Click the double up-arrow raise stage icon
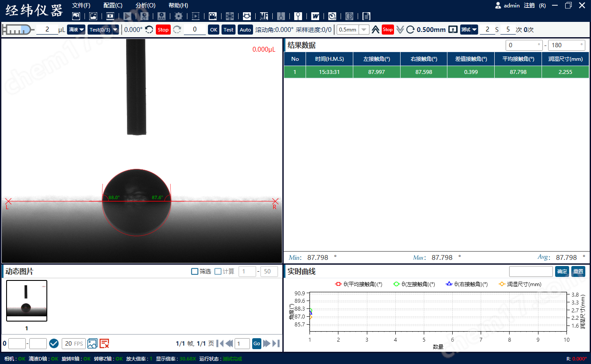The height and width of the screenshot is (364, 591). [x=376, y=30]
